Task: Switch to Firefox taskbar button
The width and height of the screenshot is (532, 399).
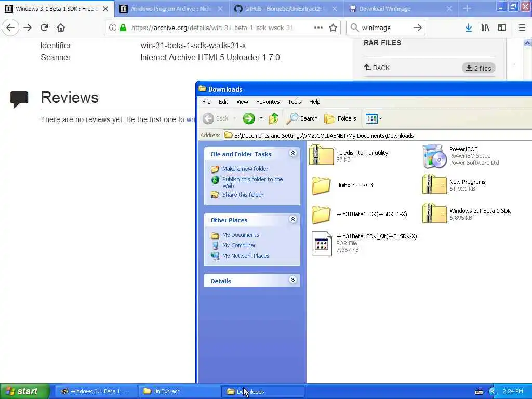Action: pos(95,391)
